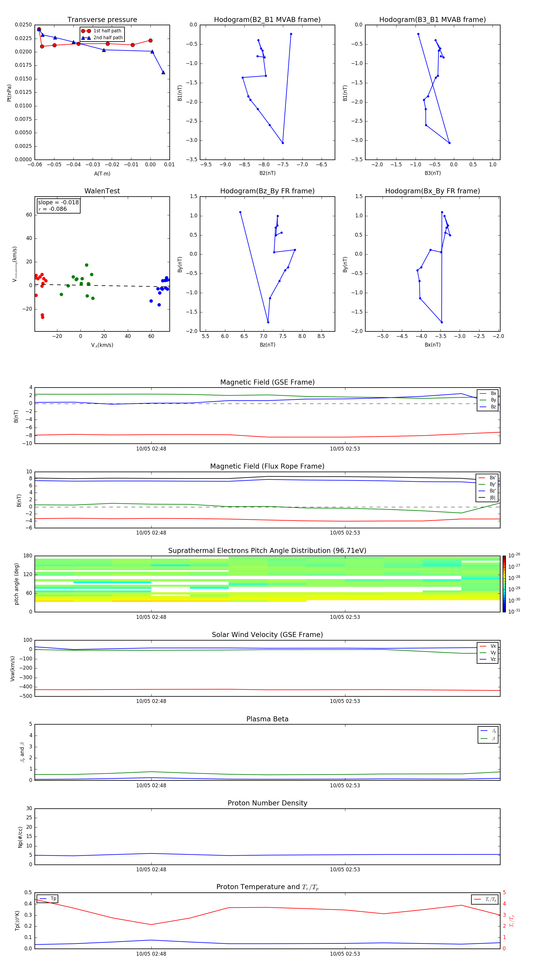
Task: Click the 'By' legend entry in GSE magnetic field
Action: point(488,400)
